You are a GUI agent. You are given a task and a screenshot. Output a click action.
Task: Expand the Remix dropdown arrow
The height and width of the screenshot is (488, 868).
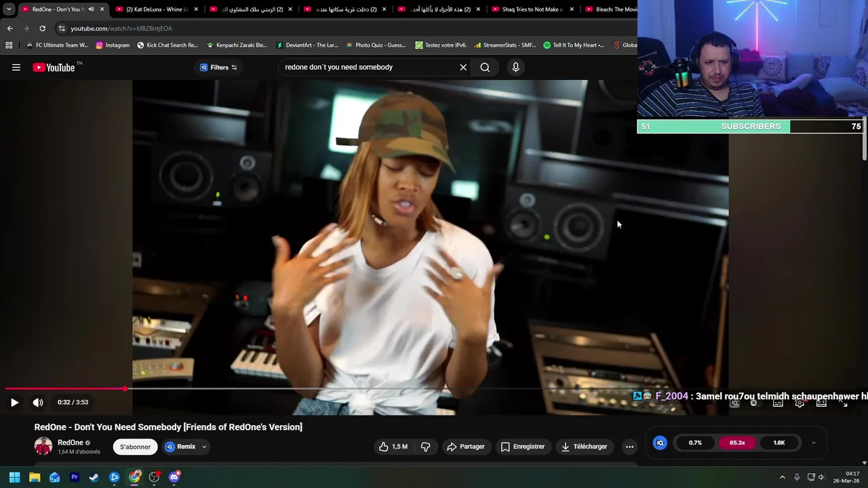pos(204,447)
